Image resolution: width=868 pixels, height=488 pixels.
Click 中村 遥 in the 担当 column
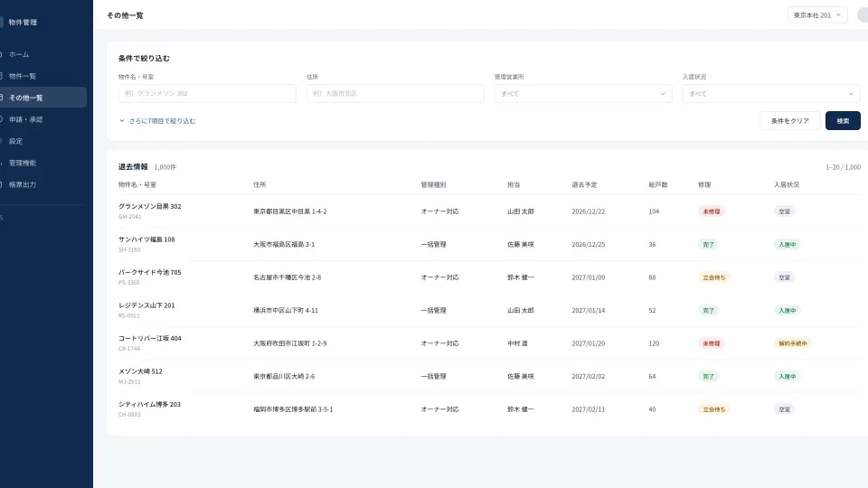point(517,343)
